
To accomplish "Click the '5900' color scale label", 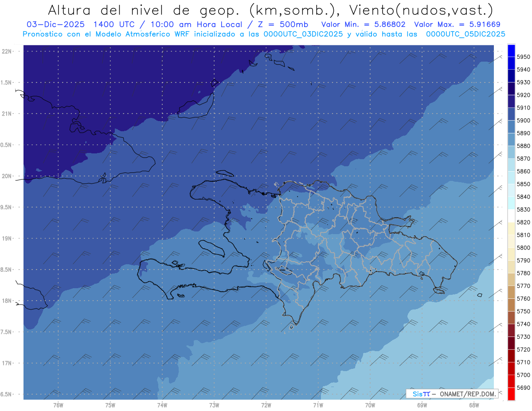I will pos(523,120).
